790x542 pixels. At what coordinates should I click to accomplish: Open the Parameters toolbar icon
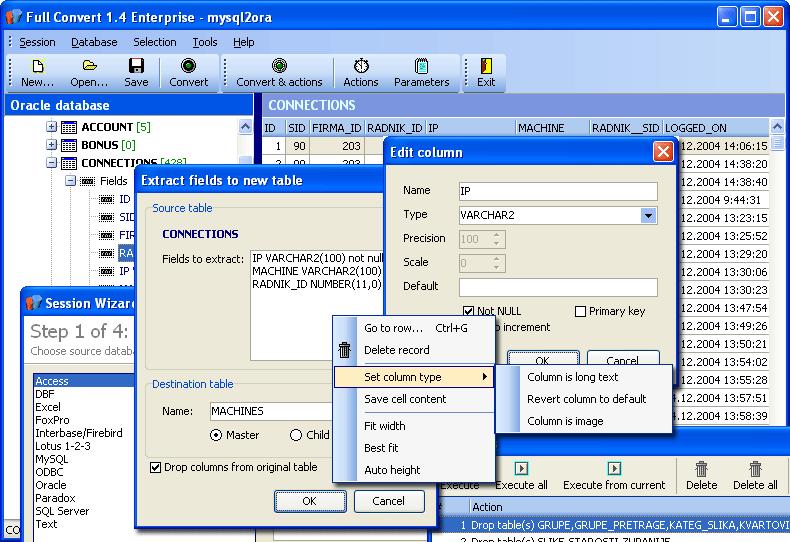[x=421, y=66]
